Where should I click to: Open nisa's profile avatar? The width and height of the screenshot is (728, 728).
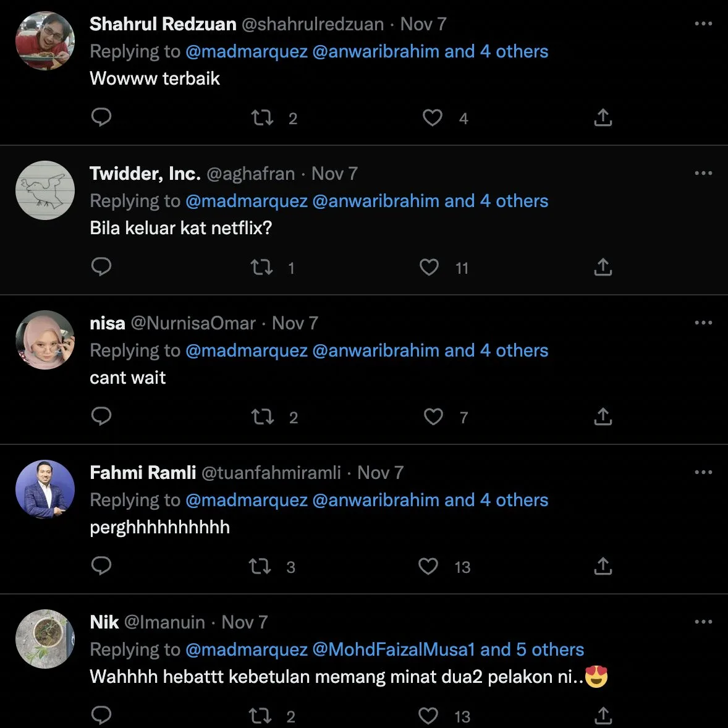pos(45,340)
